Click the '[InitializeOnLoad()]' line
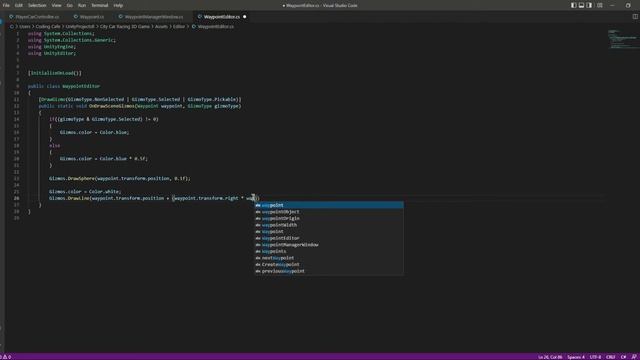 click(55, 73)
